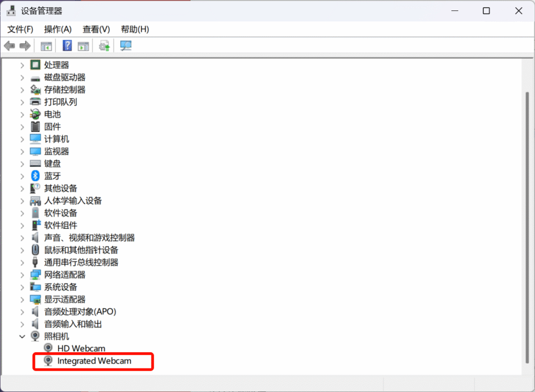Click the scan for hardware changes icon
The height and width of the screenshot is (392, 535).
pyautogui.click(x=126, y=46)
